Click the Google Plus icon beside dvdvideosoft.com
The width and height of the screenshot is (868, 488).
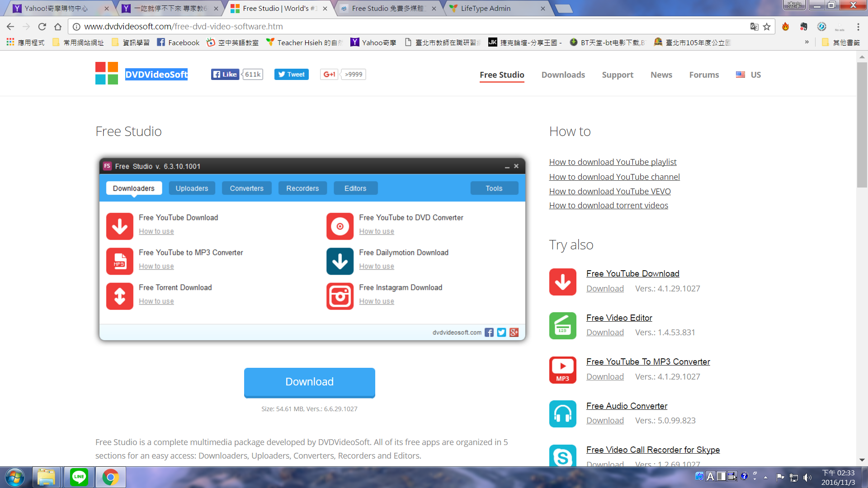pyautogui.click(x=514, y=333)
